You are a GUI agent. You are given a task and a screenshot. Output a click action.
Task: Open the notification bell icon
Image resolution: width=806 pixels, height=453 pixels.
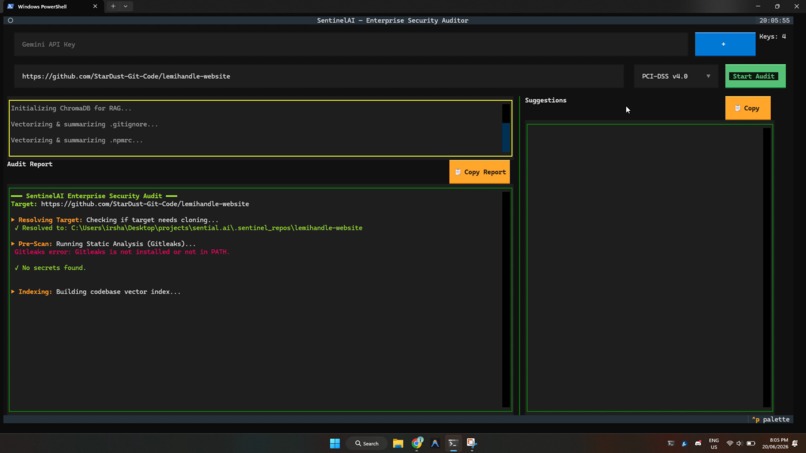tap(795, 443)
